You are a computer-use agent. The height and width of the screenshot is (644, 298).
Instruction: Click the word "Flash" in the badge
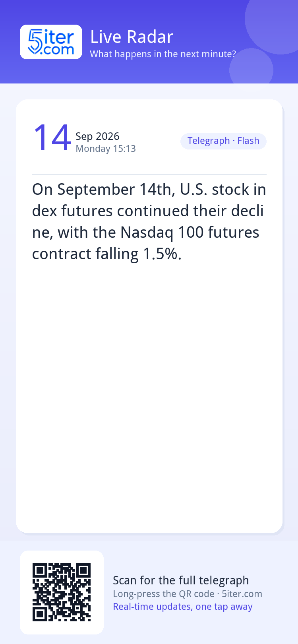point(248,141)
